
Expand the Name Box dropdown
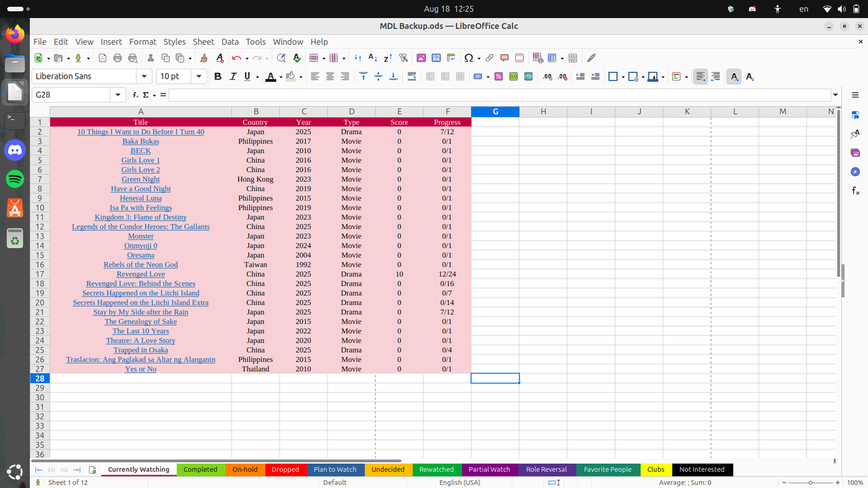tap(118, 95)
